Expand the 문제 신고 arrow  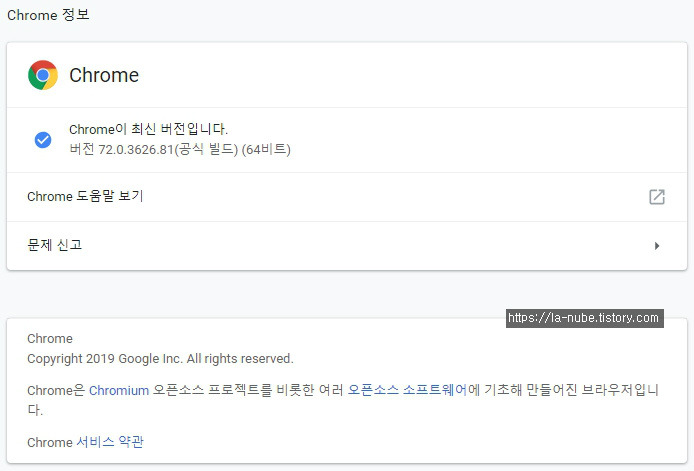tap(657, 246)
